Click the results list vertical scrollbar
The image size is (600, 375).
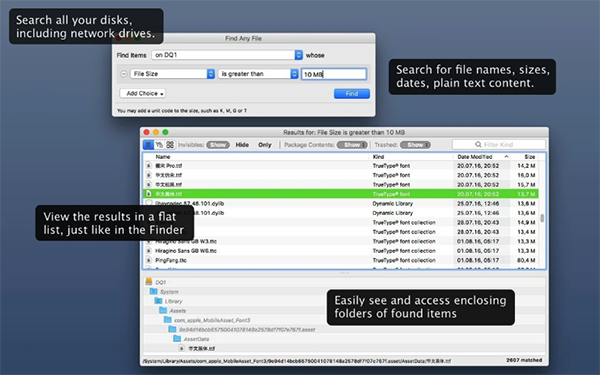point(542,218)
